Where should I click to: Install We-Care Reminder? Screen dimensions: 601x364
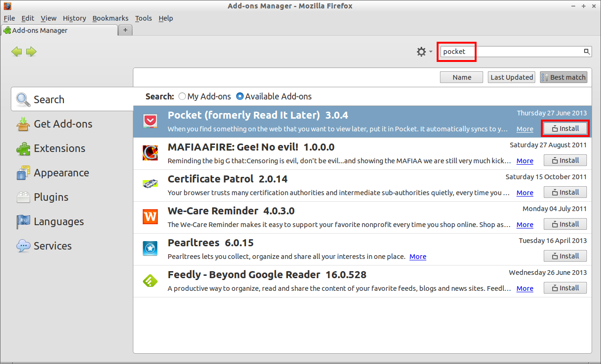click(565, 224)
